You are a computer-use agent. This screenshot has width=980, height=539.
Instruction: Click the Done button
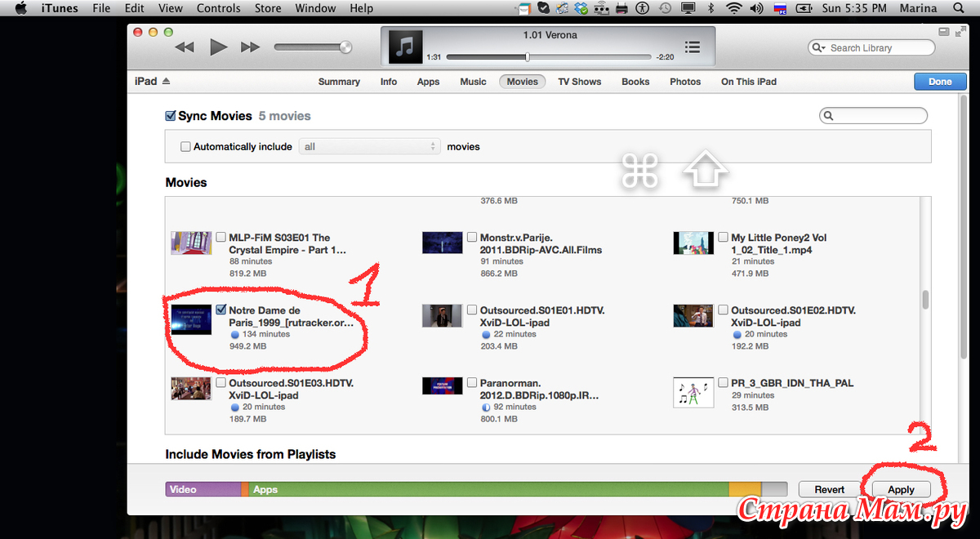(940, 82)
